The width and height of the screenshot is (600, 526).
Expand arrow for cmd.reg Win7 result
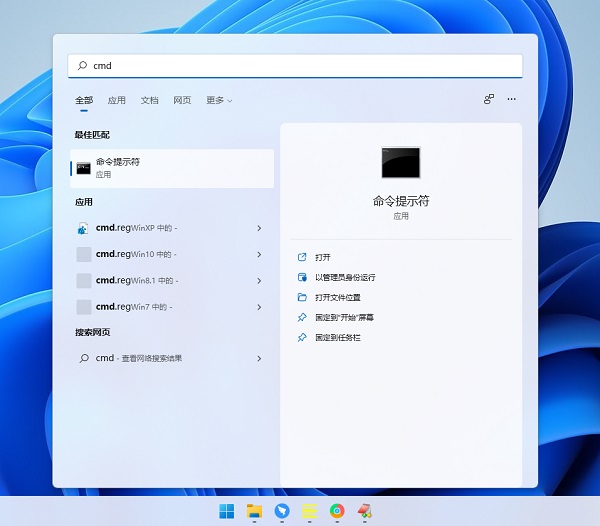(x=259, y=308)
